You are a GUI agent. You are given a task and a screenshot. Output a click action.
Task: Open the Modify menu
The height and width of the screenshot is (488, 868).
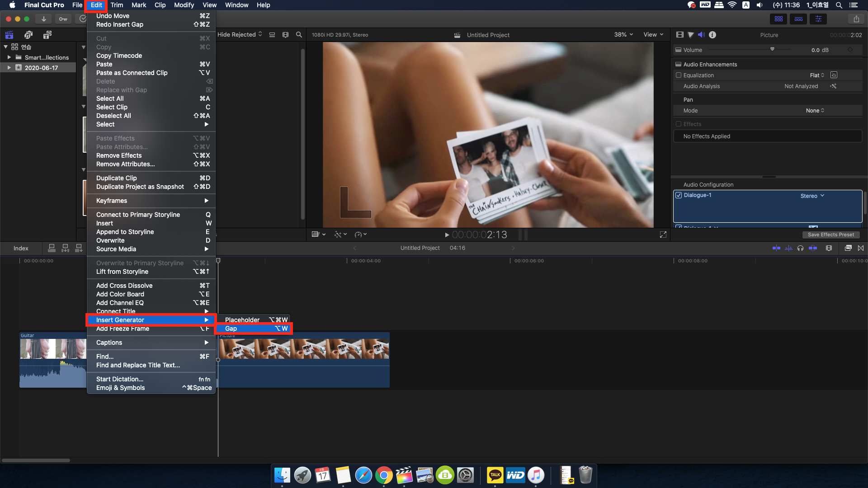(184, 5)
